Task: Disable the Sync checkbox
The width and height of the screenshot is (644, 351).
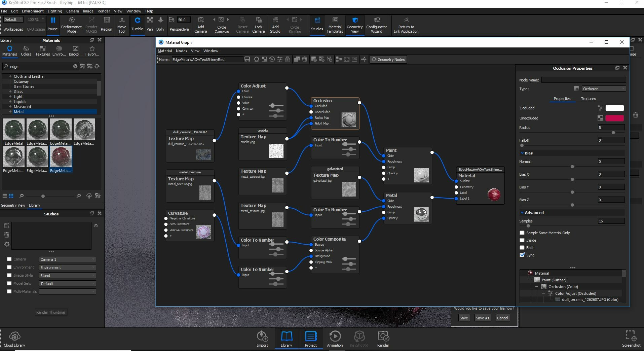Action: [522, 255]
